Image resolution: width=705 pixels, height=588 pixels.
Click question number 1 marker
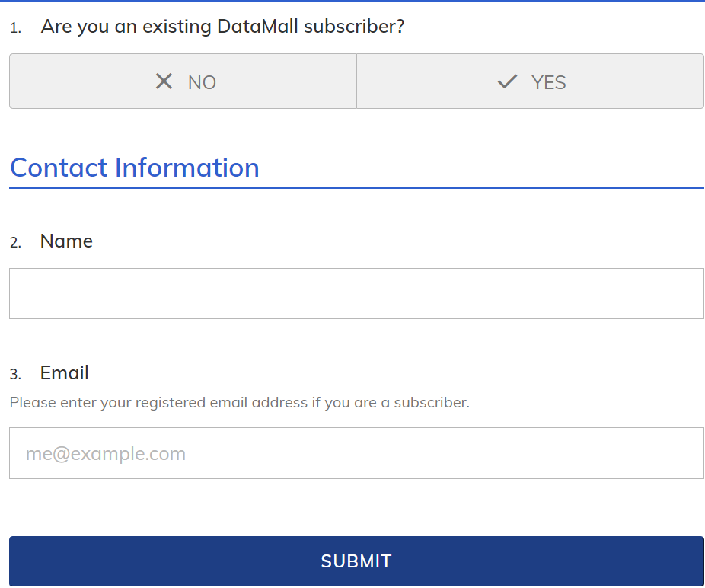click(x=15, y=28)
